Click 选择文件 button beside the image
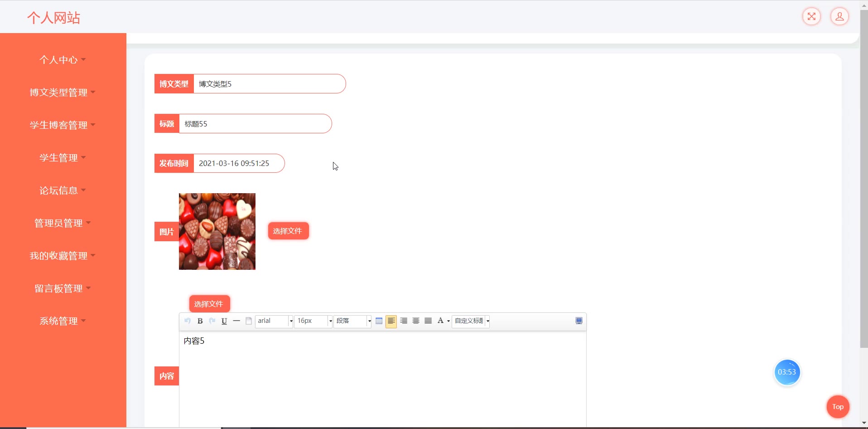The width and height of the screenshot is (868, 429). (x=288, y=231)
